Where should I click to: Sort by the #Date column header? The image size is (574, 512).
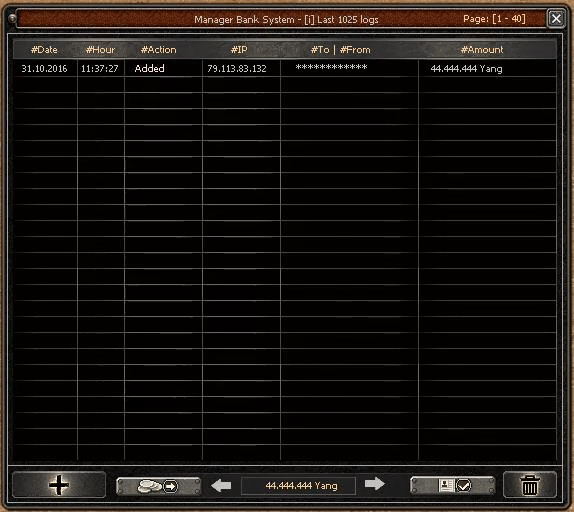tap(44, 50)
